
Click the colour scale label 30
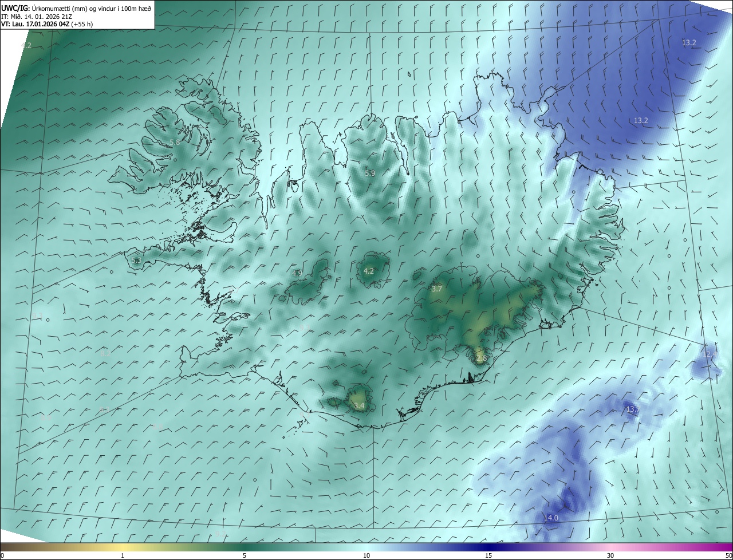610,555
